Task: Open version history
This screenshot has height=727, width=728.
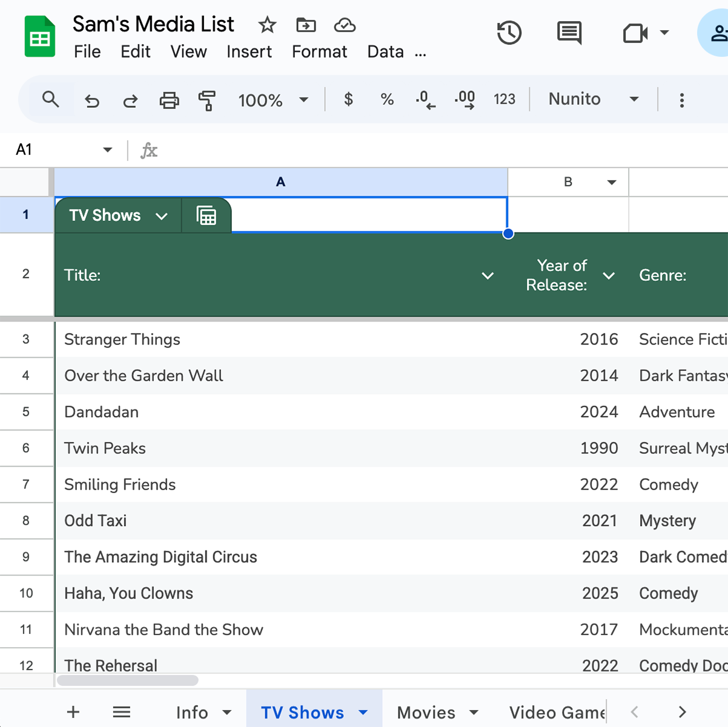Action: click(x=509, y=33)
